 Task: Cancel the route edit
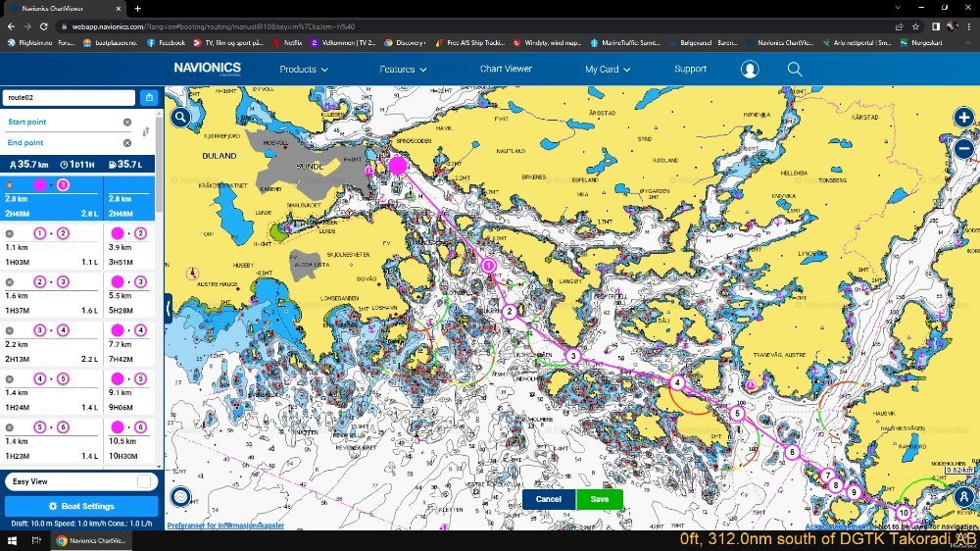pyautogui.click(x=548, y=499)
